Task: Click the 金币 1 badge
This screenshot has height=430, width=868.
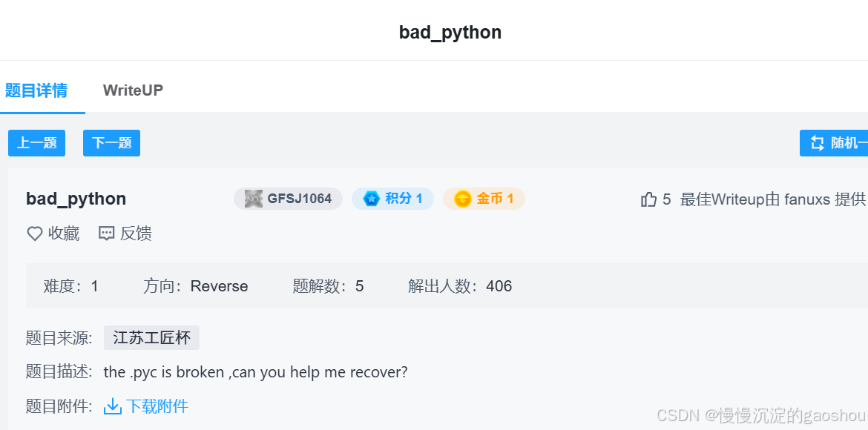Action: [484, 199]
